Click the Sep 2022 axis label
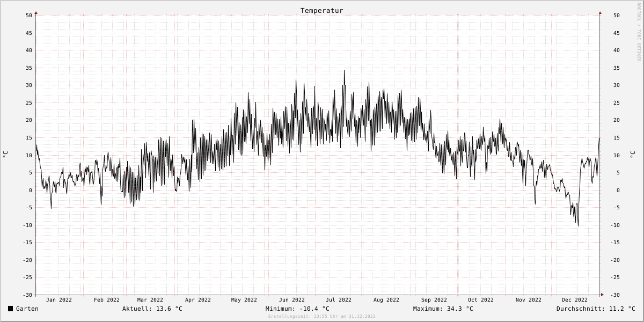The width and height of the screenshot is (644, 322). point(434,300)
